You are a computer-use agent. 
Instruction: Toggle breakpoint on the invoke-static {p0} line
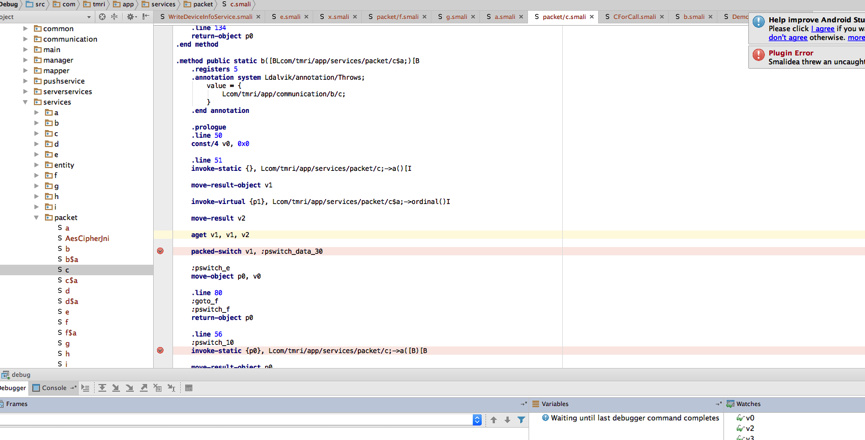(160, 351)
